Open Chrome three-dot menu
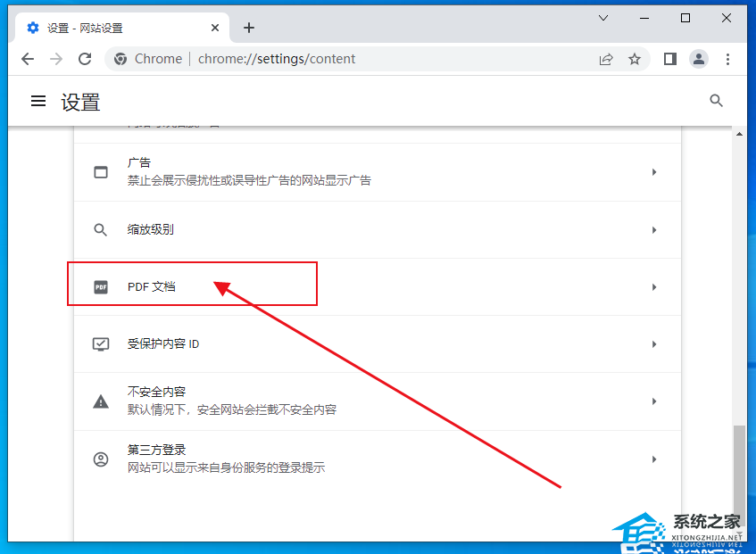 [x=727, y=59]
